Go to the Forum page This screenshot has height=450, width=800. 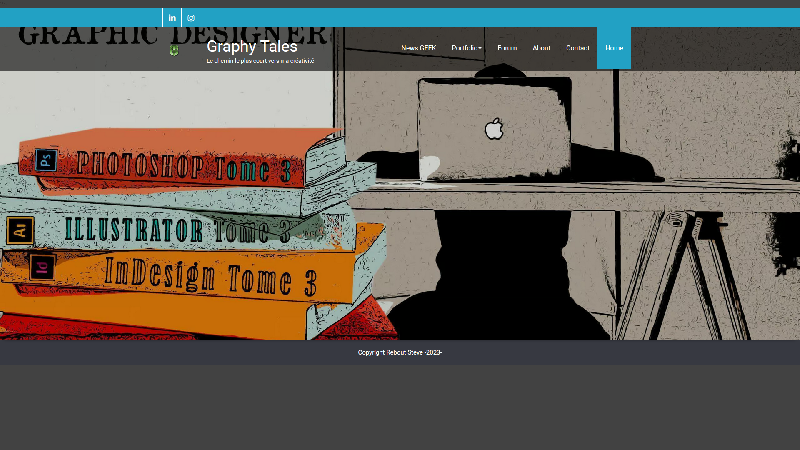pos(507,48)
